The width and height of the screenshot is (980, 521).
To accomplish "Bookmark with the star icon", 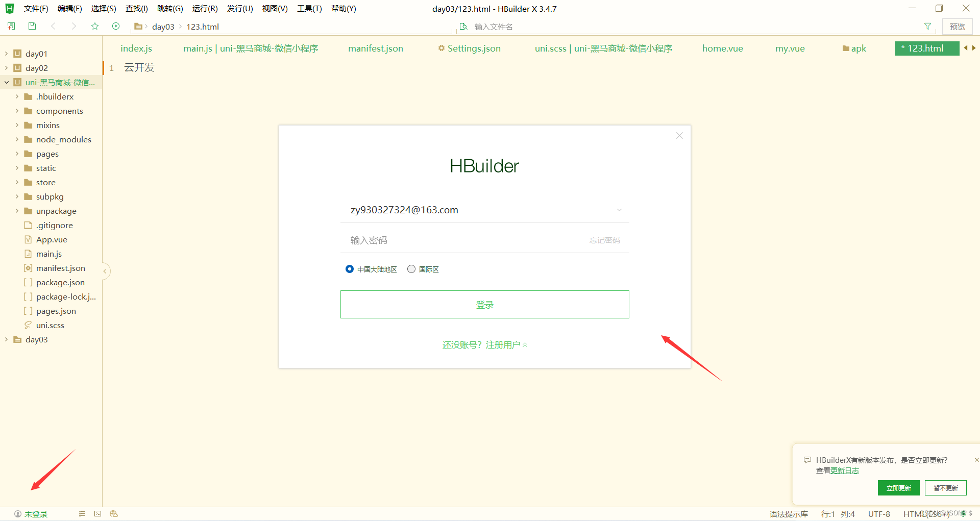I will tap(95, 26).
